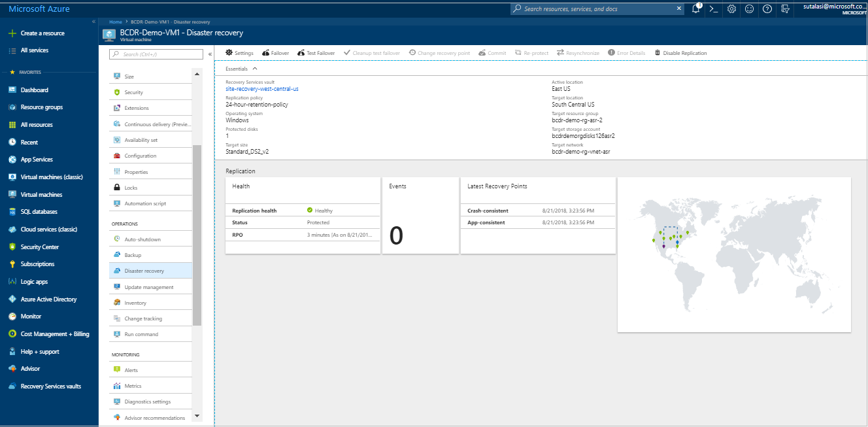Click the feedback smiley icon
Viewport: 868px width, 427px height.
[750, 9]
